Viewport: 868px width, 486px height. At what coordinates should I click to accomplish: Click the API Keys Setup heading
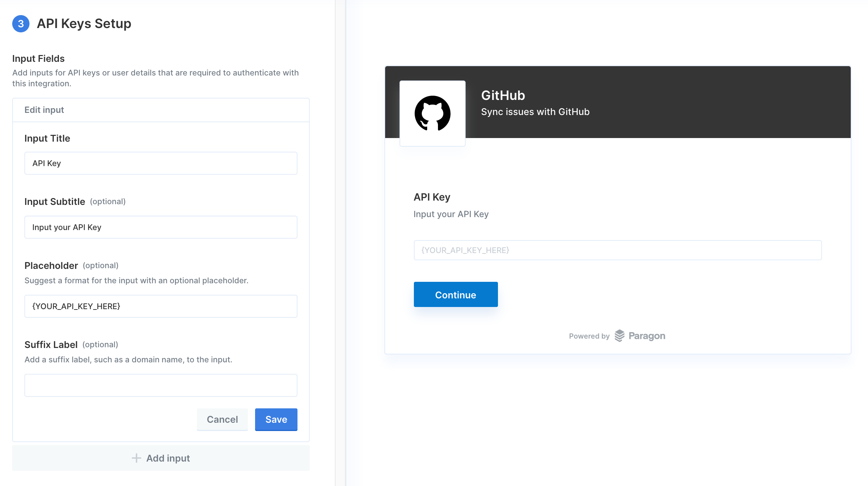pyautogui.click(x=84, y=24)
